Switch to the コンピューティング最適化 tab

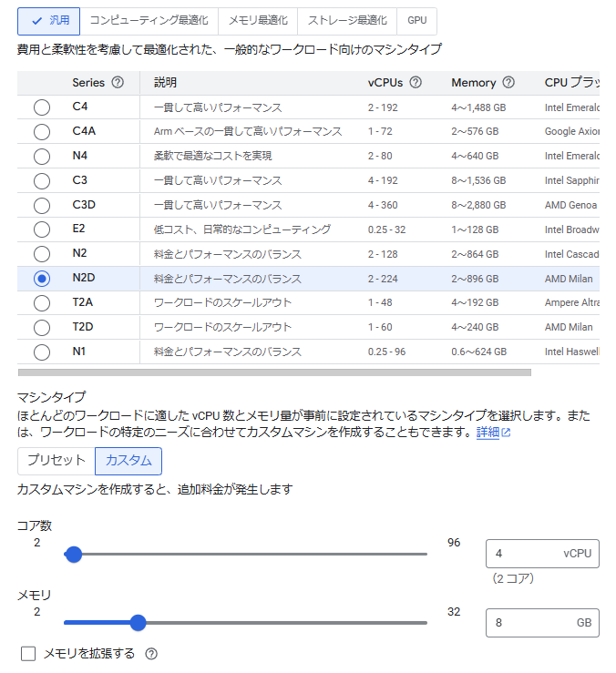(149, 21)
